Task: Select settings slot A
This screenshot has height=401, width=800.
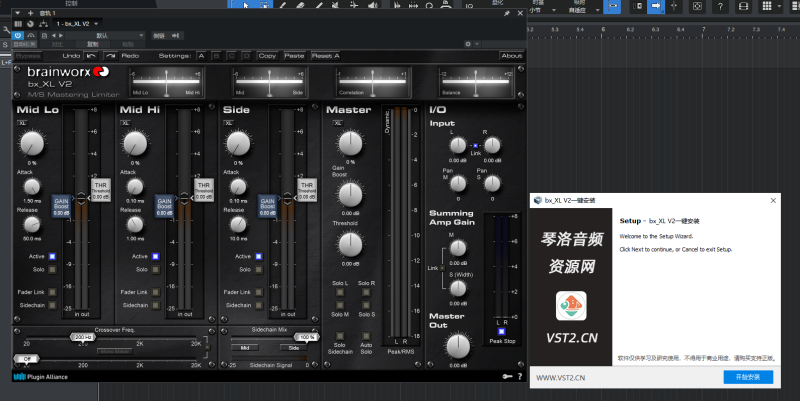Action: 201,56
